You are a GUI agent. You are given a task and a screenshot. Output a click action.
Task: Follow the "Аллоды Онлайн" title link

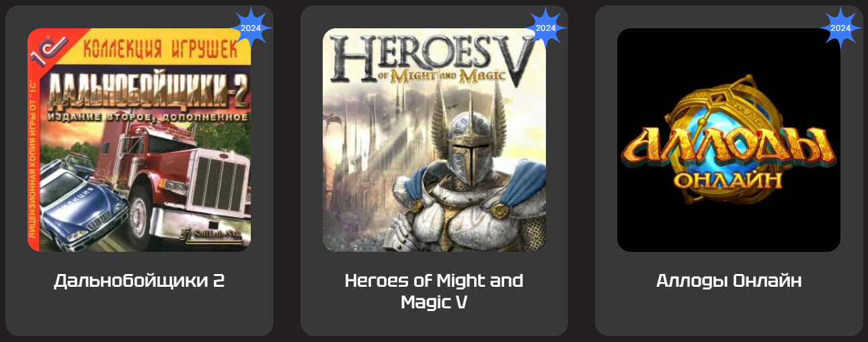[x=729, y=281]
